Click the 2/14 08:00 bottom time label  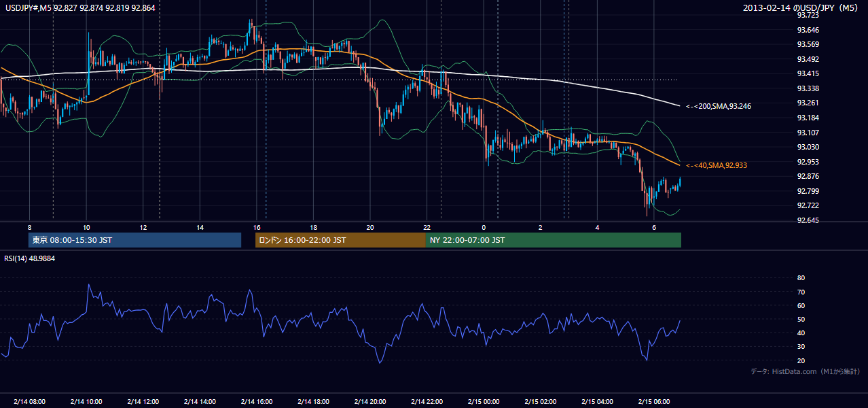tap(29, 401)
